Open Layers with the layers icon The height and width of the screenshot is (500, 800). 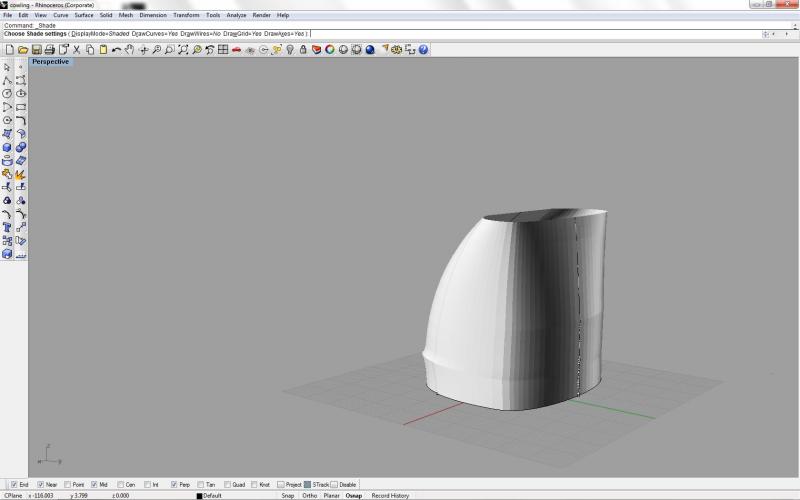[x=316, y=49]
